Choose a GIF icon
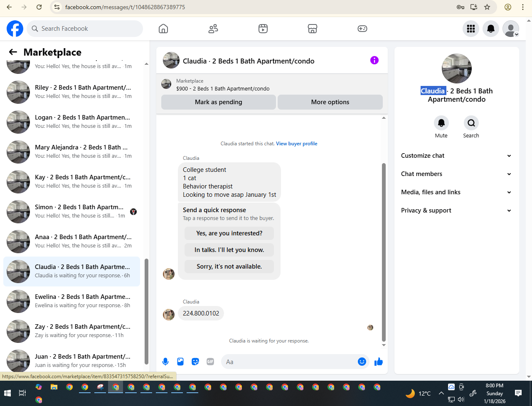The width and height of the screenshot is (532, 406). [x=210, y=362]
